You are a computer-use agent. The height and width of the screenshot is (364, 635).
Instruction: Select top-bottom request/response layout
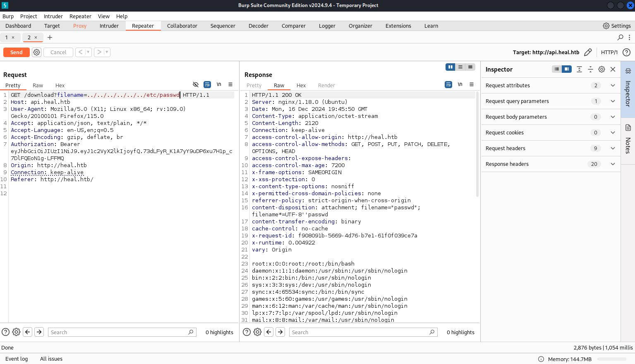[460, 67]
